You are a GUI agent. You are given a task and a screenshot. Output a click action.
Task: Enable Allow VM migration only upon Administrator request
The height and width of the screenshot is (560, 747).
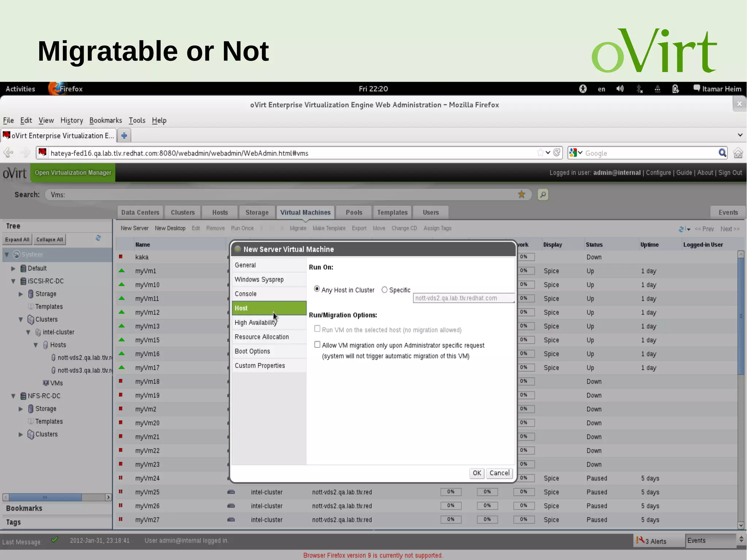317,345
